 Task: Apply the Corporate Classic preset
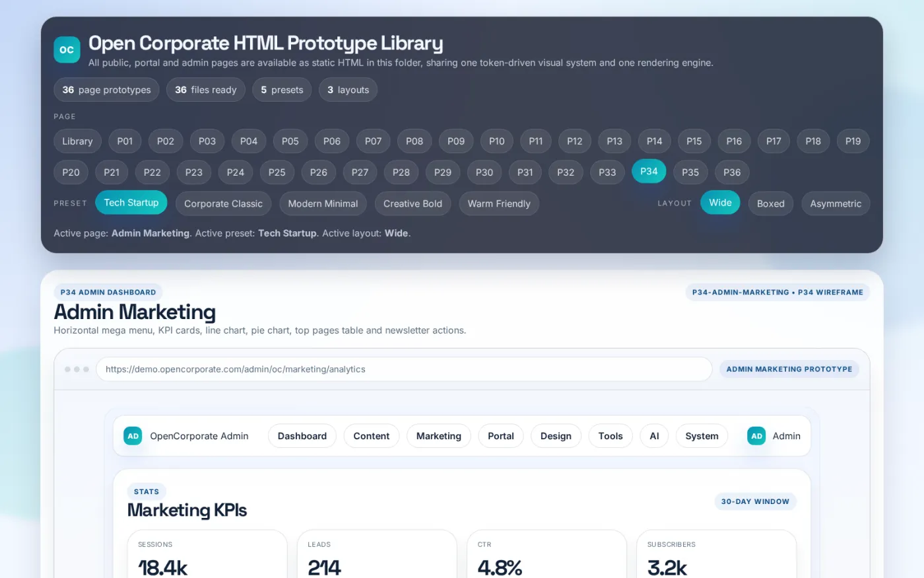coord(223,203)
